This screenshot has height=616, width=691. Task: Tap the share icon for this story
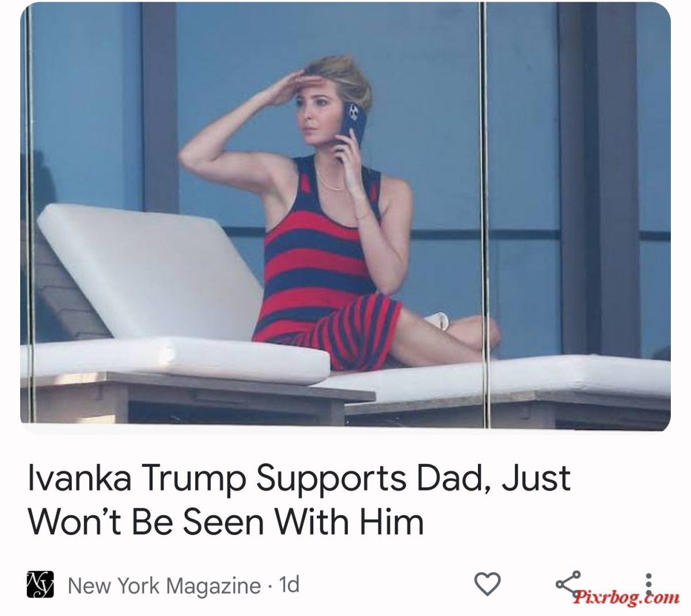tap(568, 583)
